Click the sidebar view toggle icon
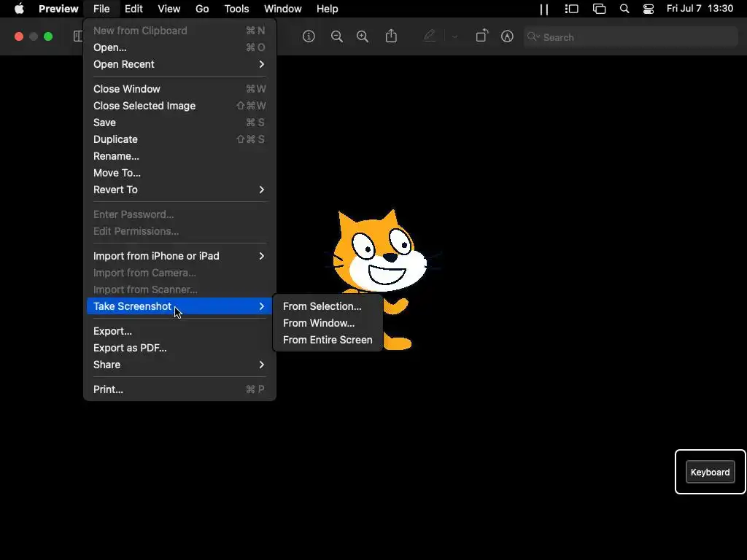This screenshot has width=747, height=560. [x=77, y=36]
